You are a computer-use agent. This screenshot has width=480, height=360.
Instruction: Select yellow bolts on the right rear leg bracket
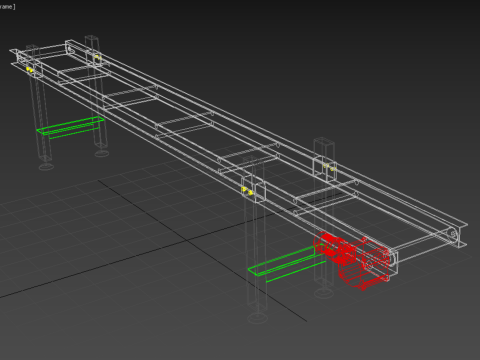click(330, 167)
